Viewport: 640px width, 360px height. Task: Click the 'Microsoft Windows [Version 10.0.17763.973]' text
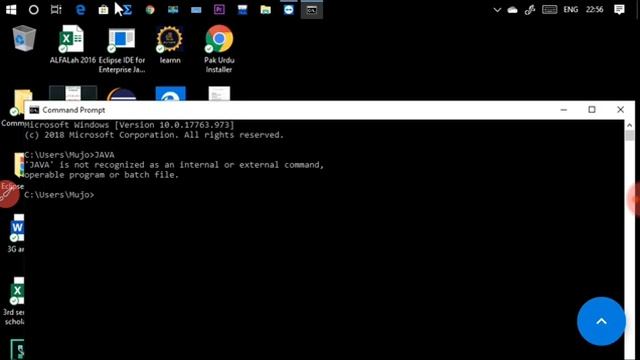tap(129, 125)
